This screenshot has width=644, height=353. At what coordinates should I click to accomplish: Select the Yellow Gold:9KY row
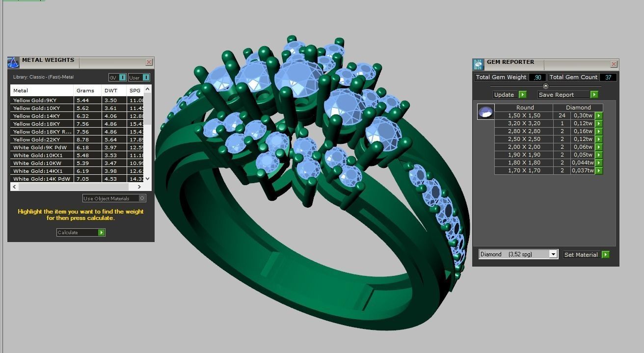click(x=78, y=100)
